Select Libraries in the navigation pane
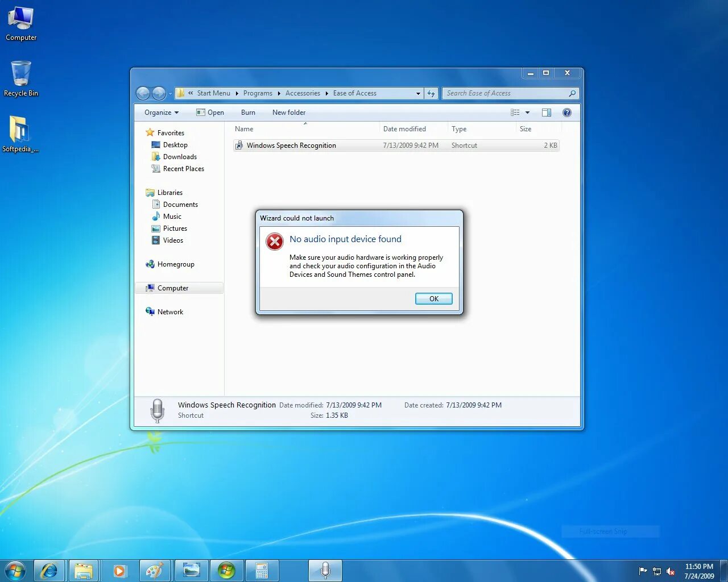 click(x=164, y=193)
